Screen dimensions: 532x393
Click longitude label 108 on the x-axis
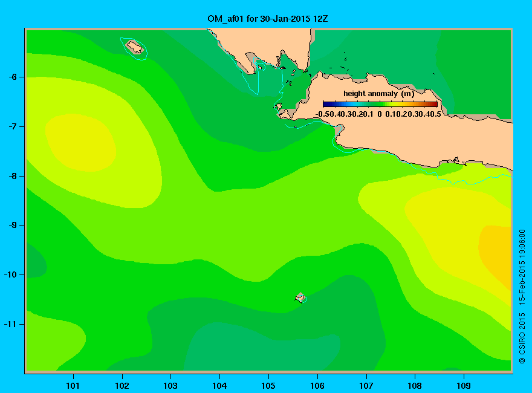click(x=415, y=386)
